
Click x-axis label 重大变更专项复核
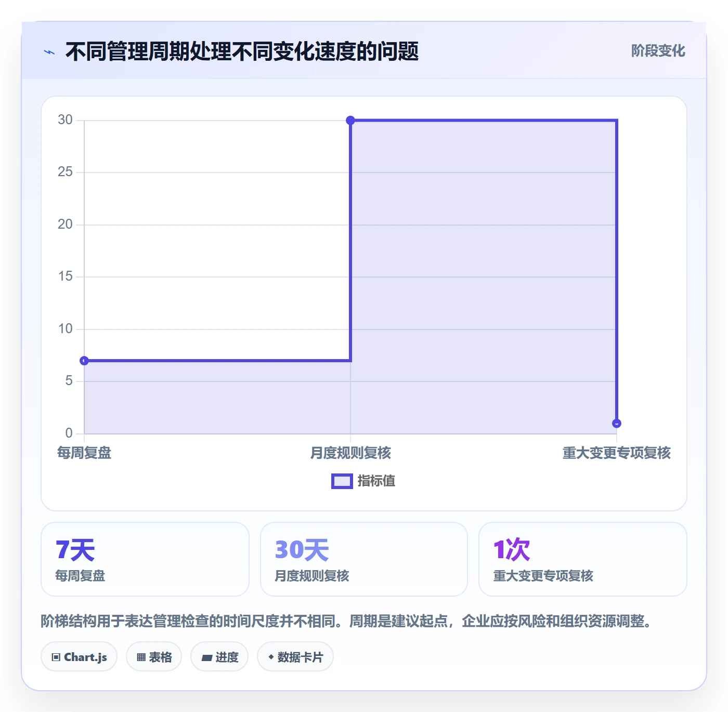[617, 453]
